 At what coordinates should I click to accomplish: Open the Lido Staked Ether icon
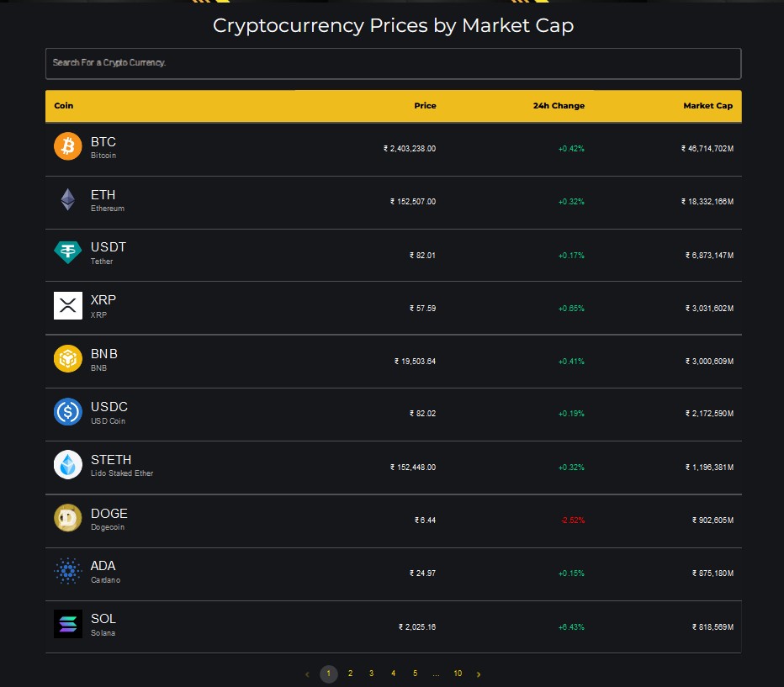tap(68, 465)
